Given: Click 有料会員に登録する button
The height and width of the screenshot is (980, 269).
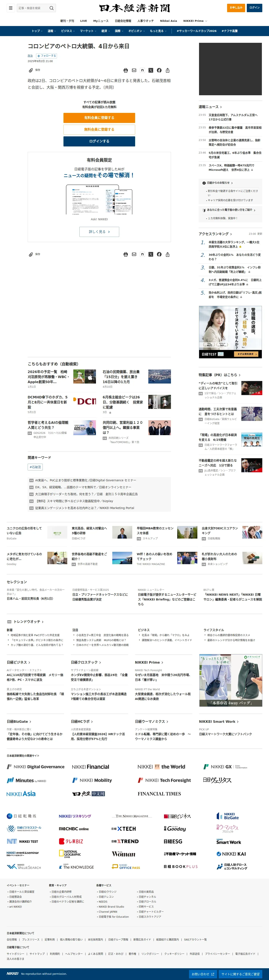Looking at the screenshot, I should 99,117.
